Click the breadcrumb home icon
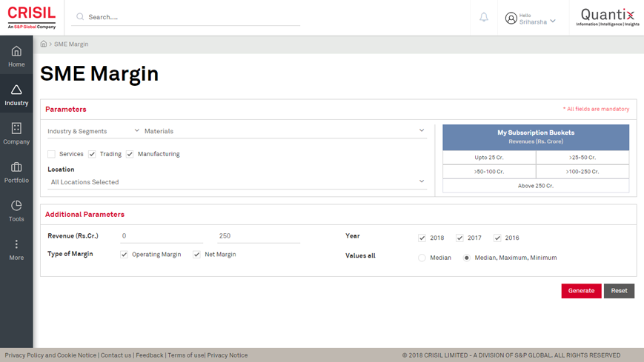Screen dimensions: 644x362 tap(44, 44)
